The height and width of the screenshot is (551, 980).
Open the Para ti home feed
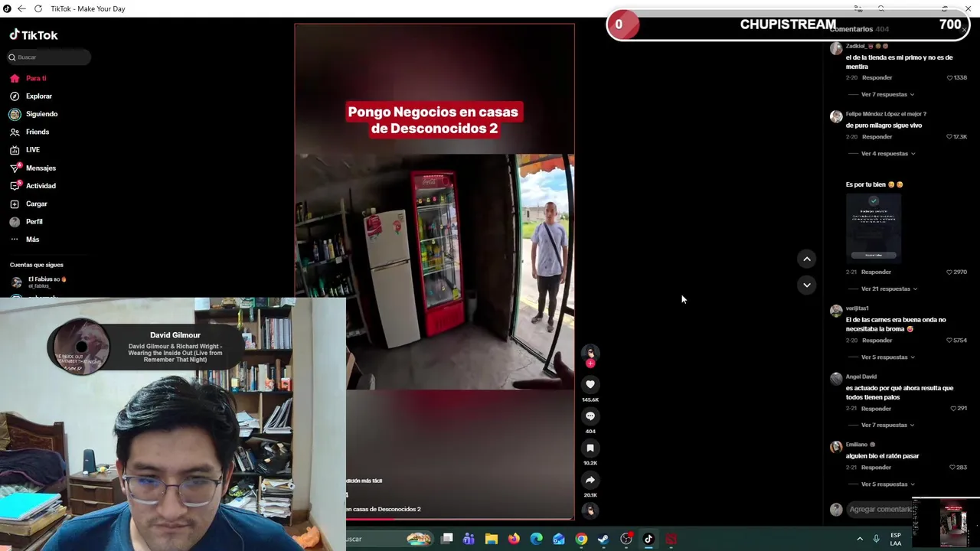click(x=28, y=78)
